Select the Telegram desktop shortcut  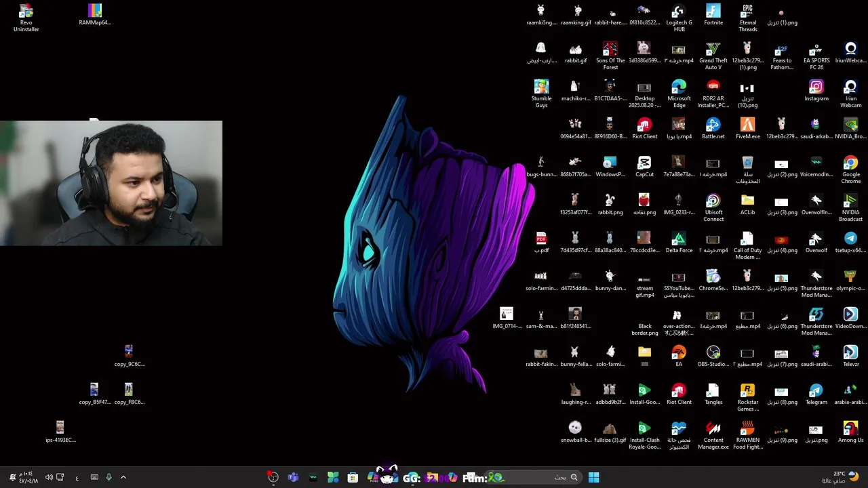point(816,394)
